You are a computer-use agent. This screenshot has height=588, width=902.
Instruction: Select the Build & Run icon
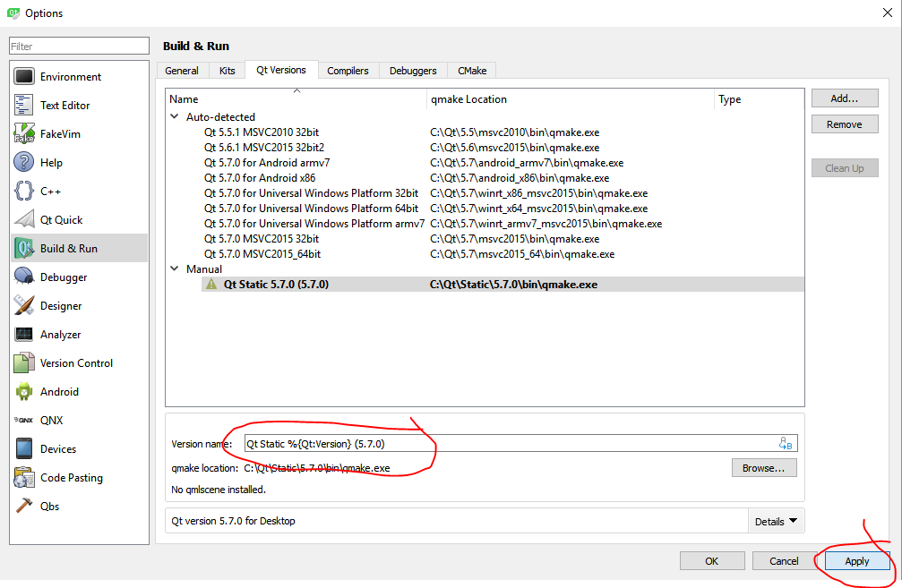click(23, 248)
